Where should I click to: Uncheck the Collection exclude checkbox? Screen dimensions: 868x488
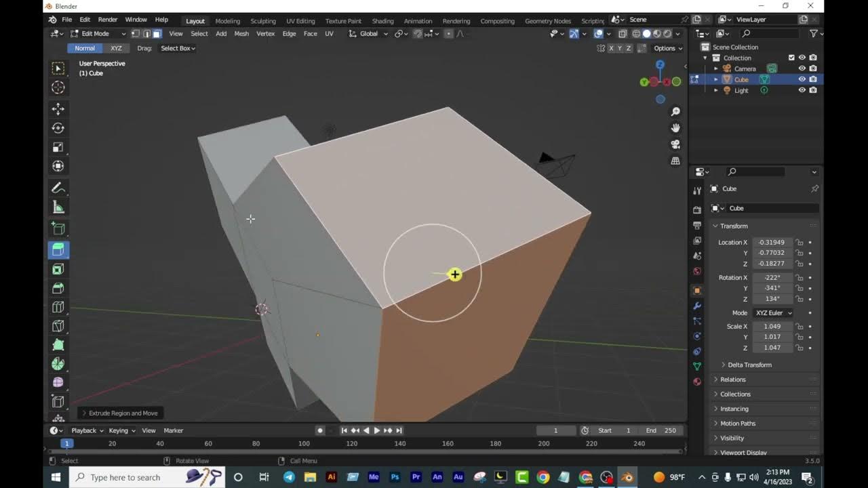click(x=791, y=58)
